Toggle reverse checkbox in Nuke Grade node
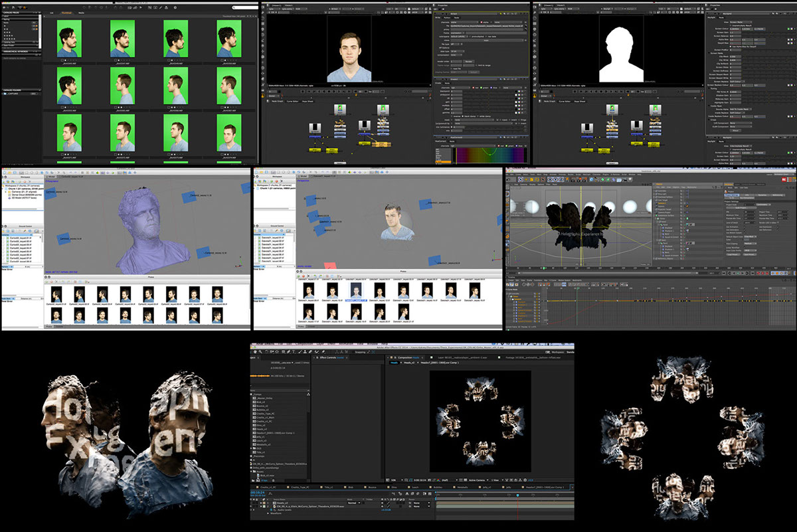The image size is (797, 532). 452,116
